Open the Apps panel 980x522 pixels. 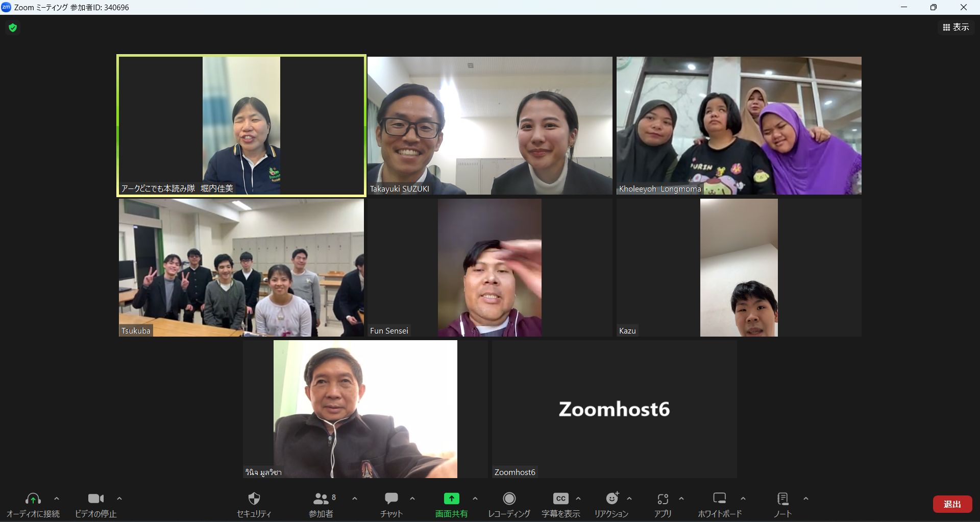pyautogui.click(x=663, y=499)
